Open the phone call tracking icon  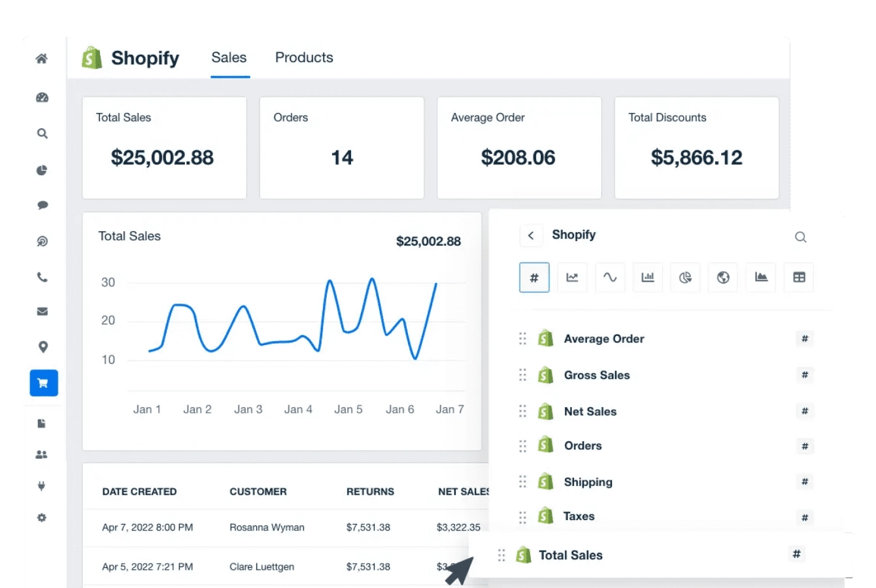pos(42,277)
